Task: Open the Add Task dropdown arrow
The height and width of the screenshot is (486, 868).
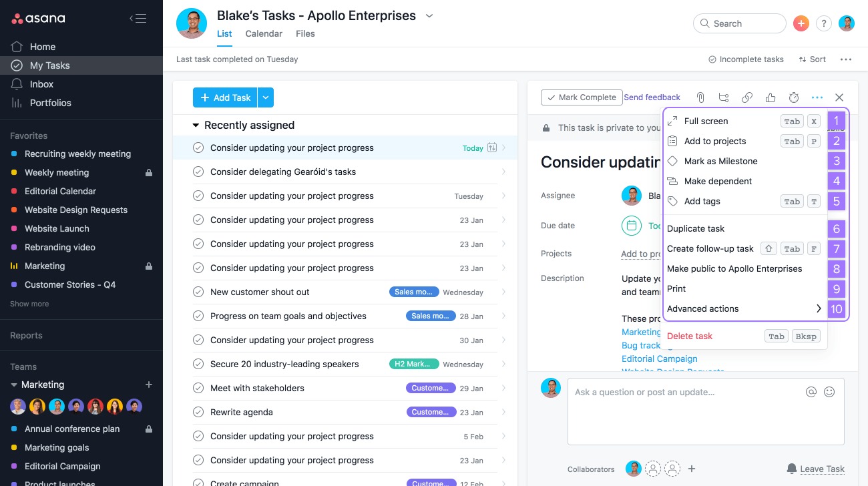Action: coord(265,97)
